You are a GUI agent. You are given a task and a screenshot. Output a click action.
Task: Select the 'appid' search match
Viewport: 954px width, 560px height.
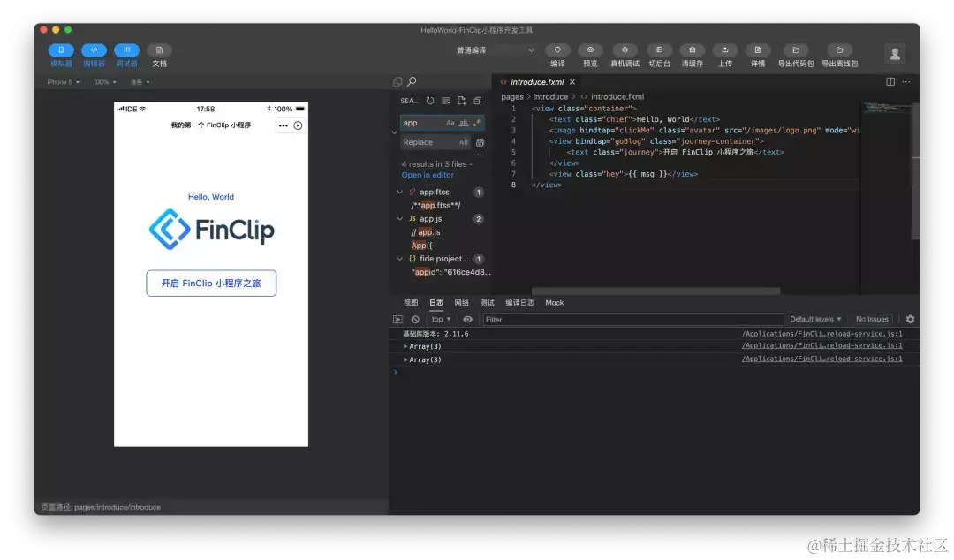click(x=450, y=273)
